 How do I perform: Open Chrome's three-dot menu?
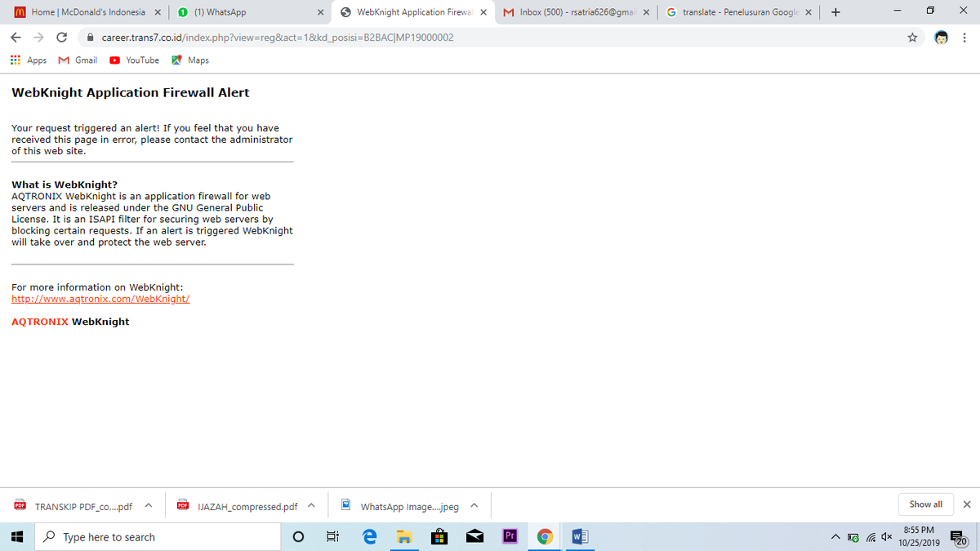(x=964, y=38)
